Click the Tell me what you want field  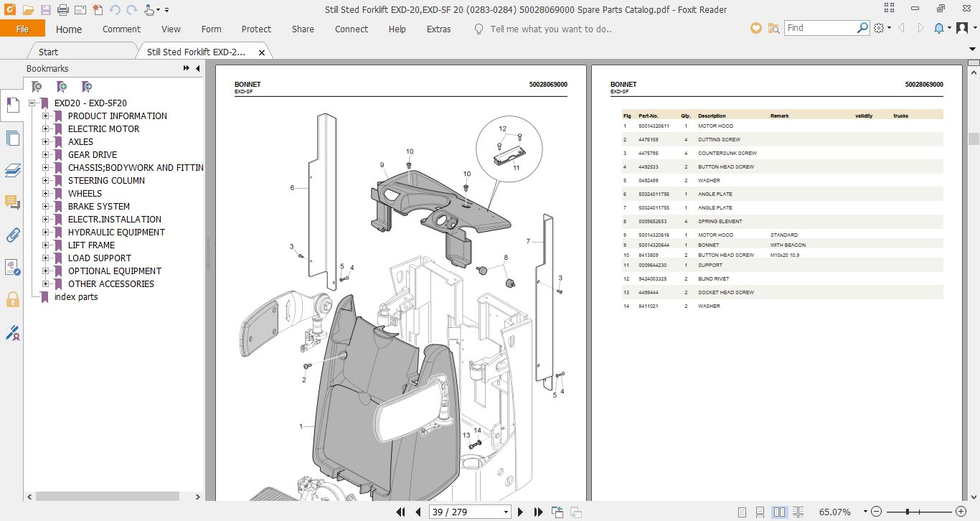coord(550,29)
